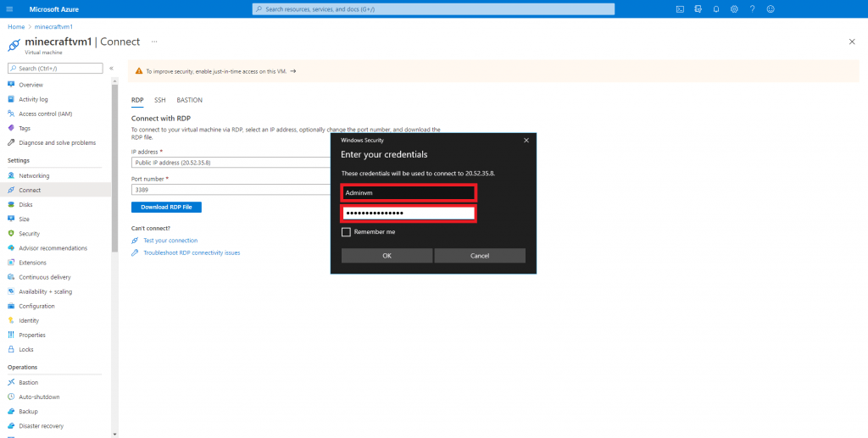Open directory and subscription filter icon
The image size is (868, 438).
coord(698,8)
